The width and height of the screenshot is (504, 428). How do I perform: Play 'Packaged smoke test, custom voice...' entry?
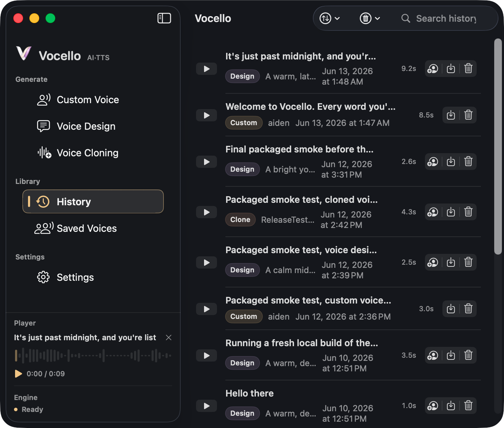point(206,309)
